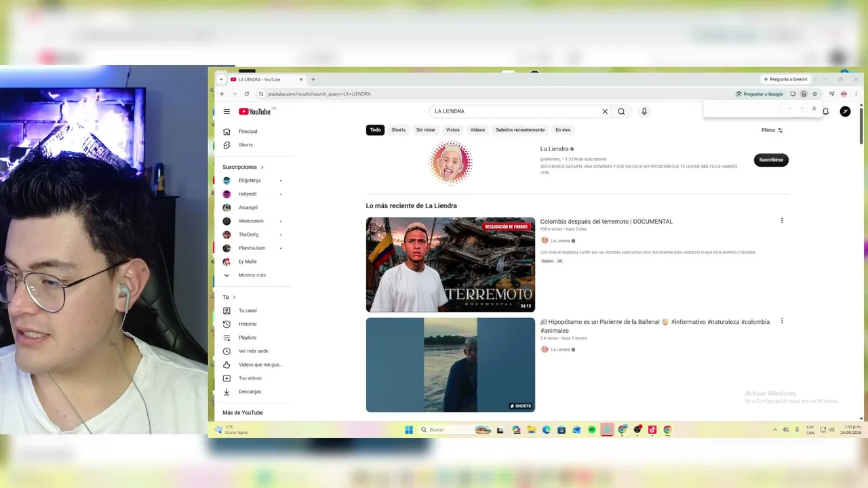Screen dimensions: 868x488
Task: Subscribe to La Liendra with Suscribirse
Action: [771, 160]
